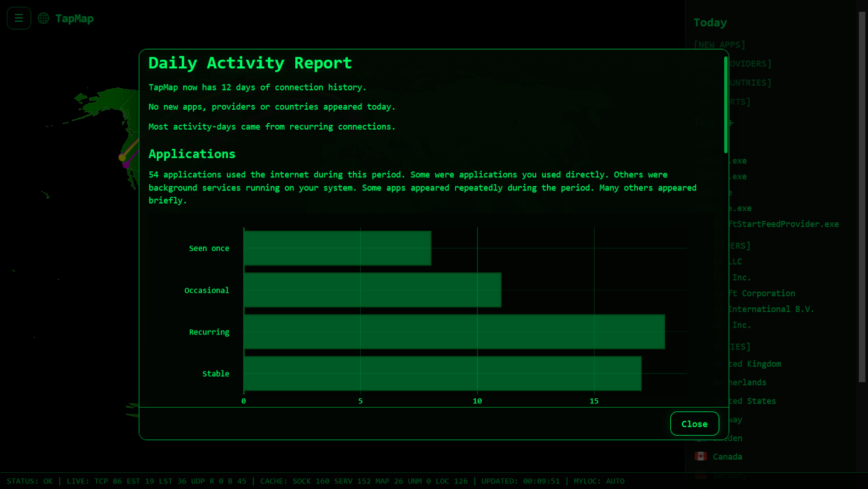Click the 'TapMap' title text

pyautogui.click(x=74, y=19)
